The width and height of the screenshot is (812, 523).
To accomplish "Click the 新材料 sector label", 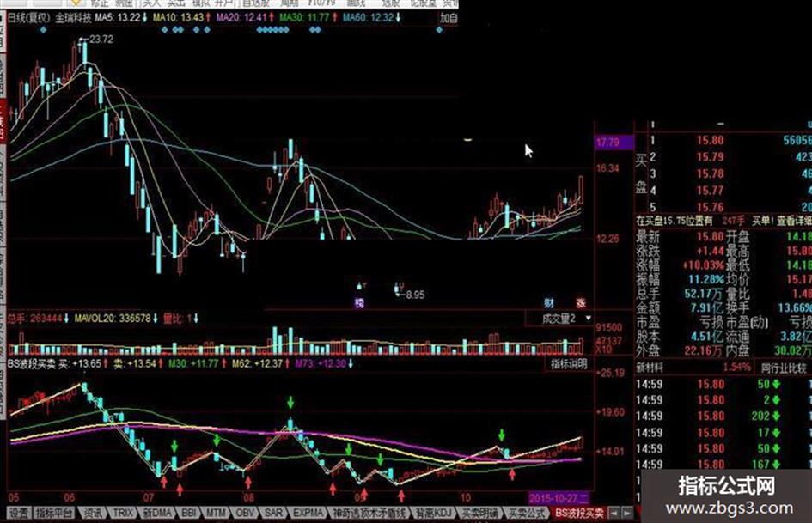I will (x=649, y=368).
